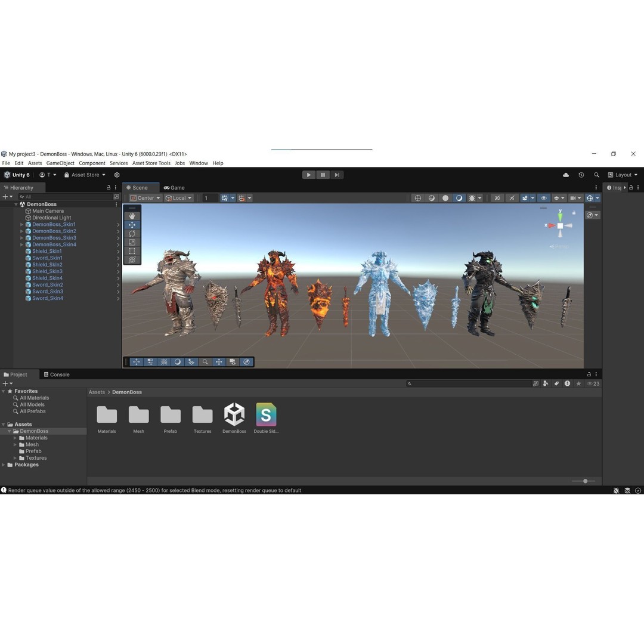This screenshot has width=644, height=644.
Task: Open the Gizmos dropdown arrow
Action: tap(597, 198)
